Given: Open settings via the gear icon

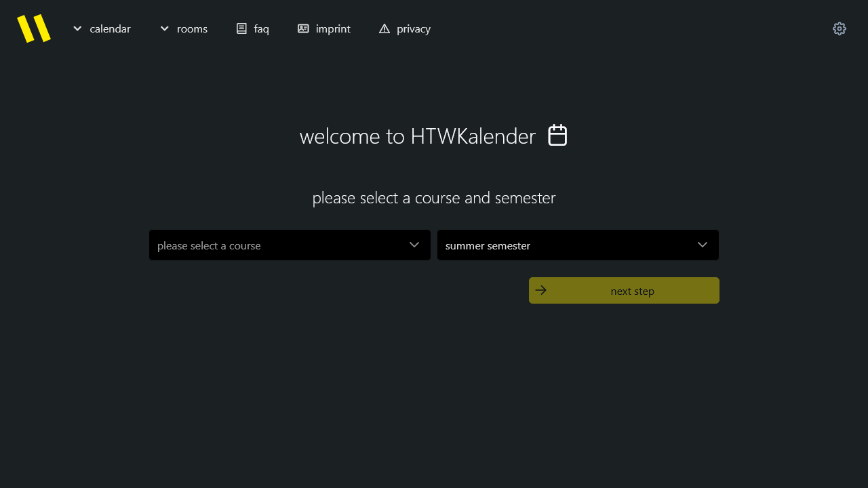Looking at the screenshot, I should [840, 28].
